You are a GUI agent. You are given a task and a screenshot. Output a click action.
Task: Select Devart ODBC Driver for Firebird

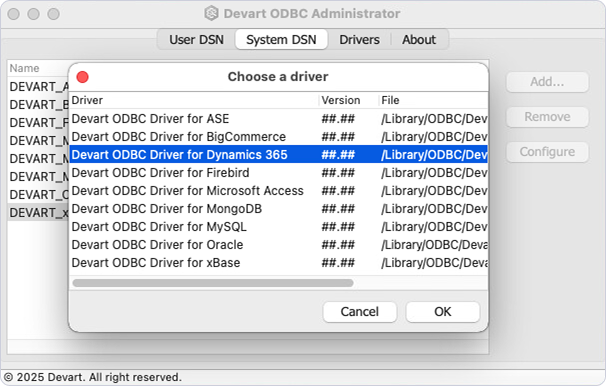[278, 173]
